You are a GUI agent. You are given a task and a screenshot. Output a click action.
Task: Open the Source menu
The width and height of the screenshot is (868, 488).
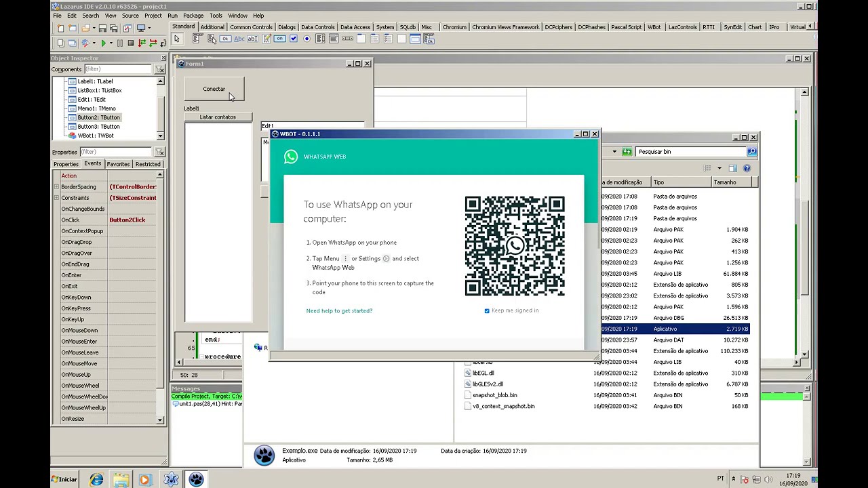coord(130,16)
